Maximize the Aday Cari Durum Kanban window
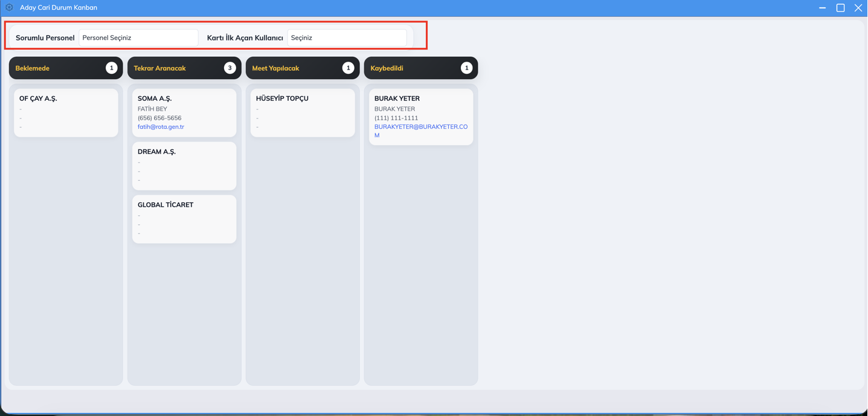868x416 pixels. pos(840,8)
